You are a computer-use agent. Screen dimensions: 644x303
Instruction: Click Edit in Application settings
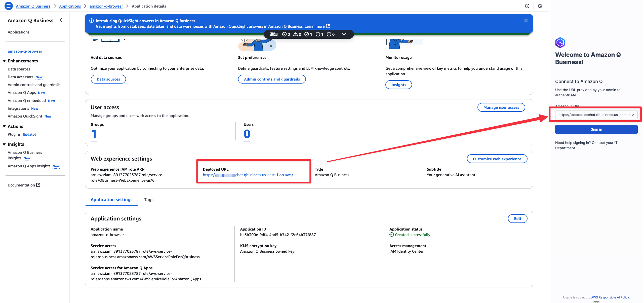(517, 218)
